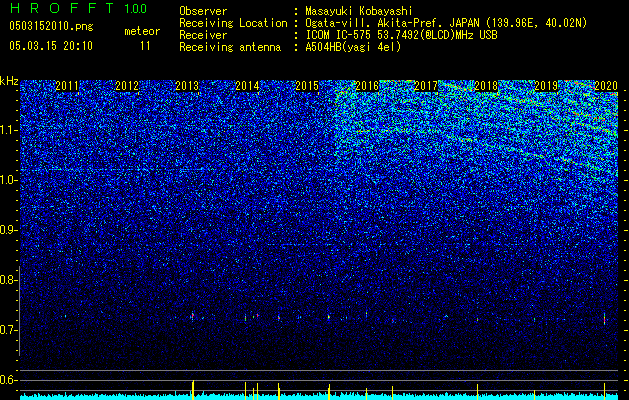Click the 2015 time marker
This screenshot has width=629, height=400.
click(307, 86)
